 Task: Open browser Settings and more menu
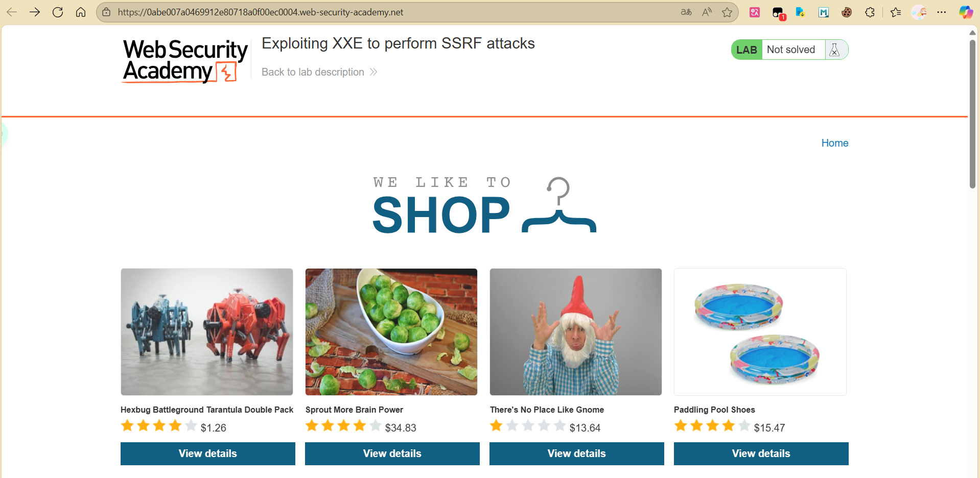tap(942, 12)
